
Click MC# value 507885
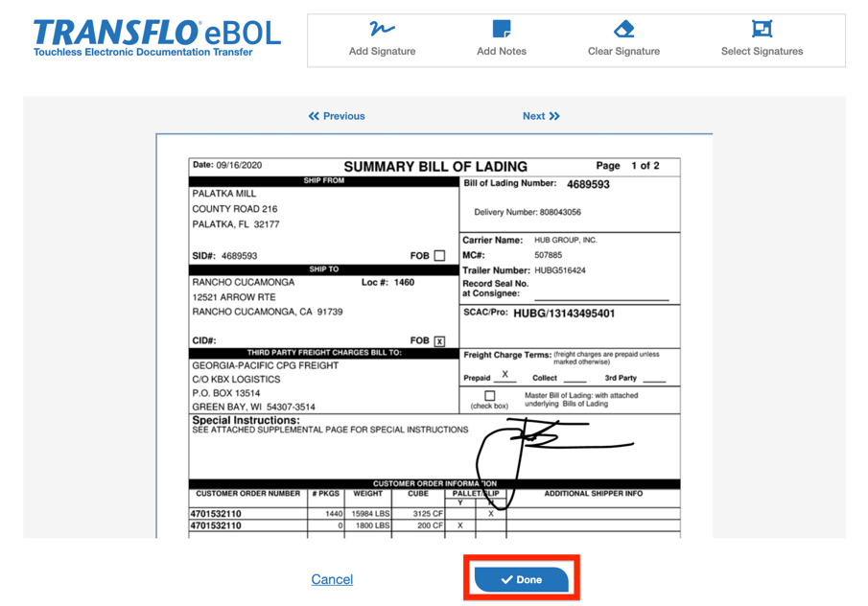pyautogui.click(x=548, y=255)
